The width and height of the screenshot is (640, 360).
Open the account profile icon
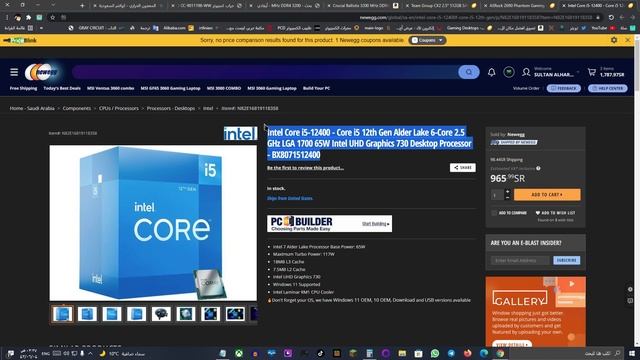[526, 72]
